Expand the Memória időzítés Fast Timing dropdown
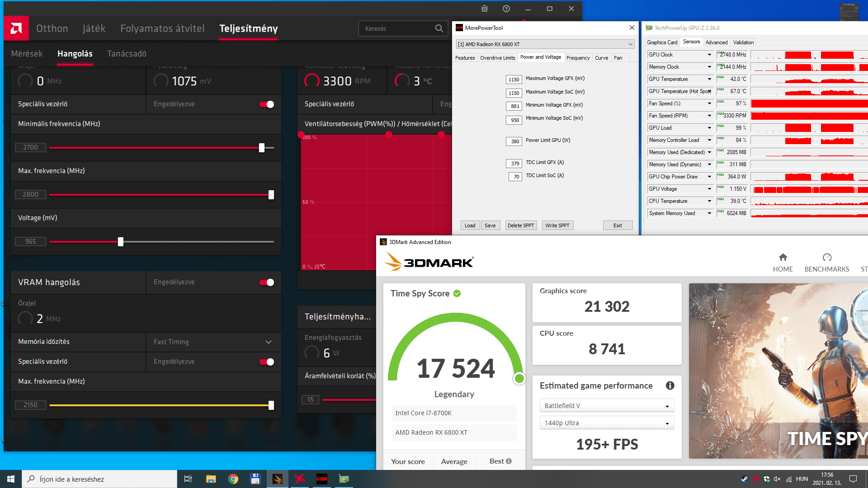Screen dimensions: 868x488 pyautogui.click(x=268, y=342)
